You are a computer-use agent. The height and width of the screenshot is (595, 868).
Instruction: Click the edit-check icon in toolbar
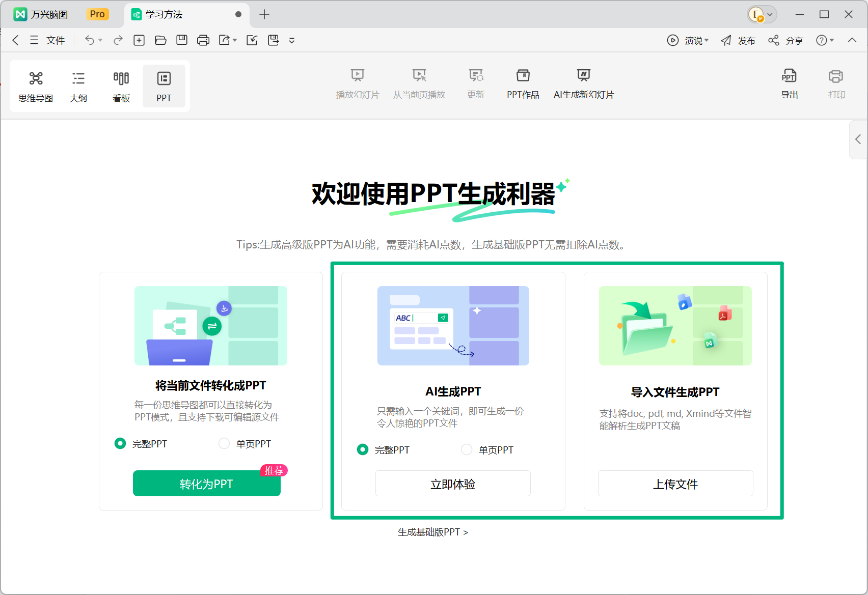click(252, 40)
